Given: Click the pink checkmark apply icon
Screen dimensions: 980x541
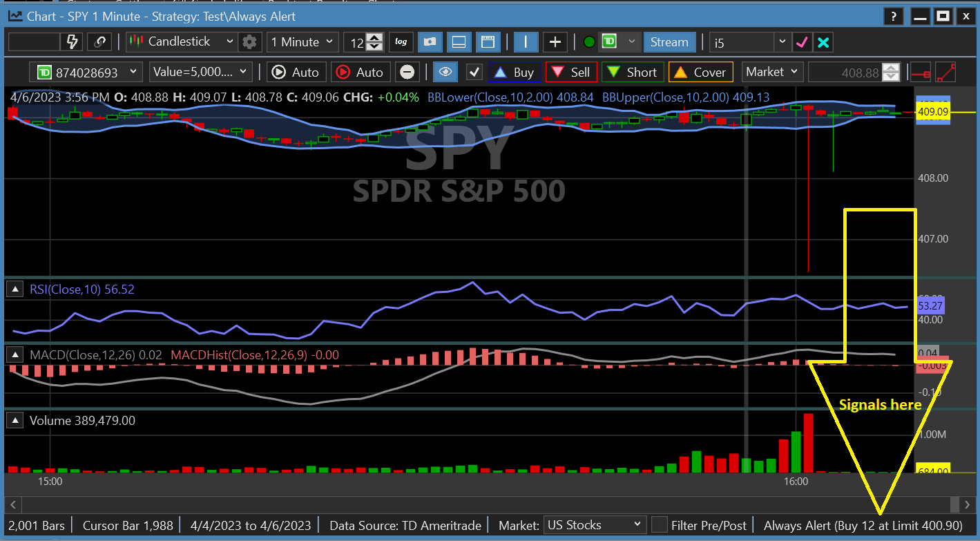Looking at the screenshot, I should (802, 42).
